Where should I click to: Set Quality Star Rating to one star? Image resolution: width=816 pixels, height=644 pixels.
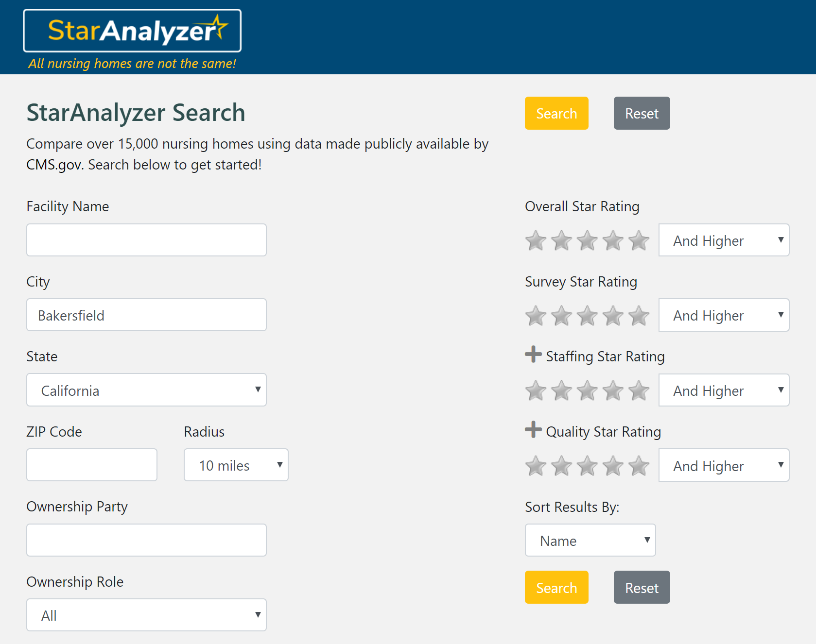536,466
